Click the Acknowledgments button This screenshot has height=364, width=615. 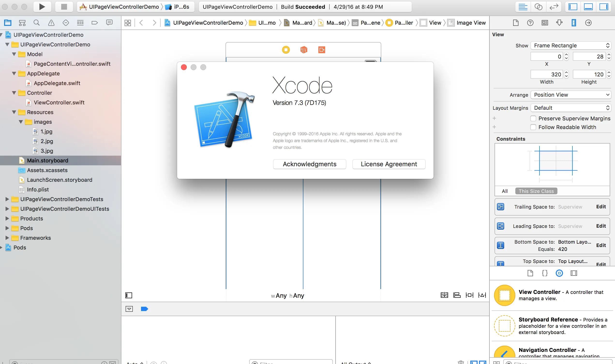click(309, 164)
